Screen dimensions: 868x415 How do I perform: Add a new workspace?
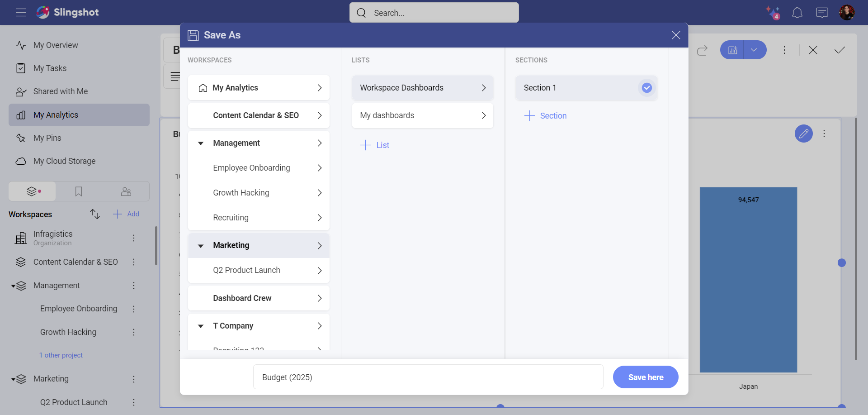coord(126,214)
